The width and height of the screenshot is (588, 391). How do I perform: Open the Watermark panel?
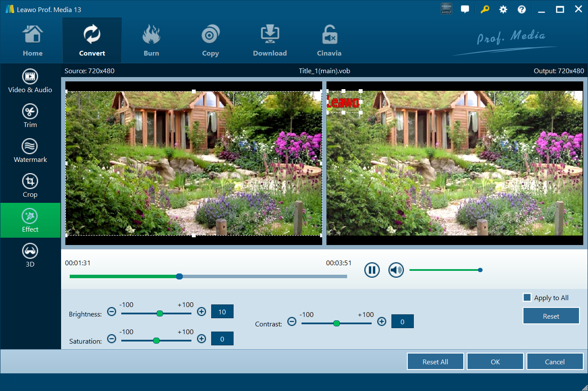(x=30, y=151)
